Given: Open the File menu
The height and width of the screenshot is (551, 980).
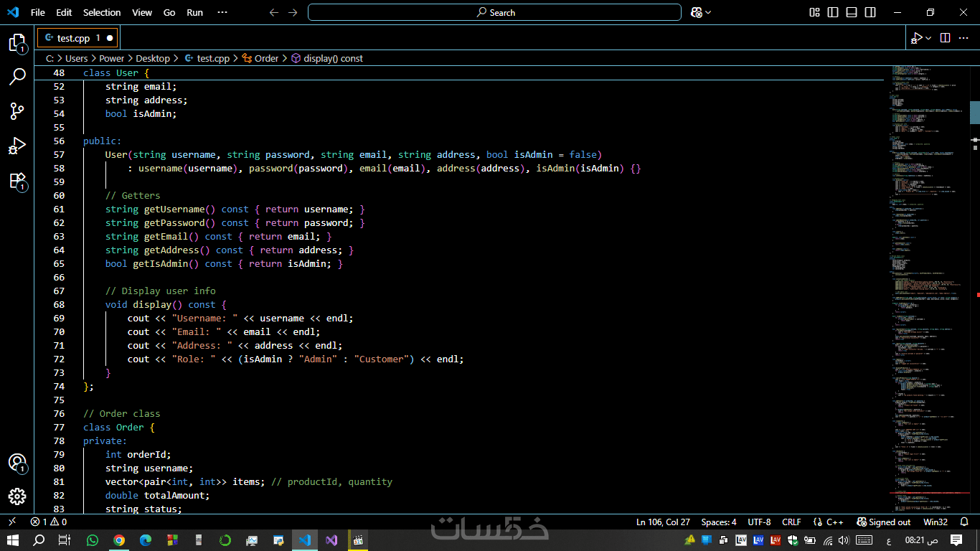Looking at the screenshot, I should pyautogui.click(x=37, y=12).
